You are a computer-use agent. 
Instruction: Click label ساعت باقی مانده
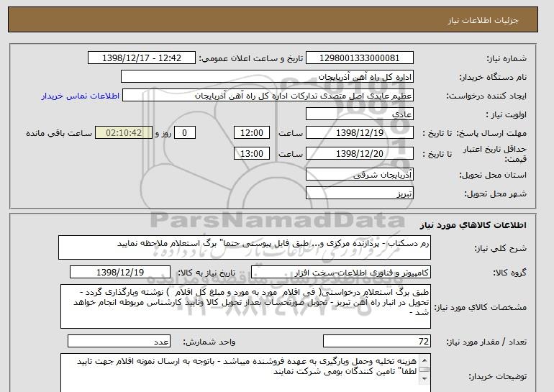tap(59, 133)
